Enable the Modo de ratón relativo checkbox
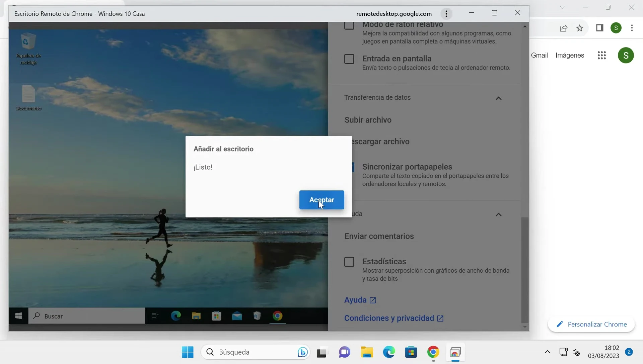The height and width of the screenshot is (364, 643). coord(349,25)
